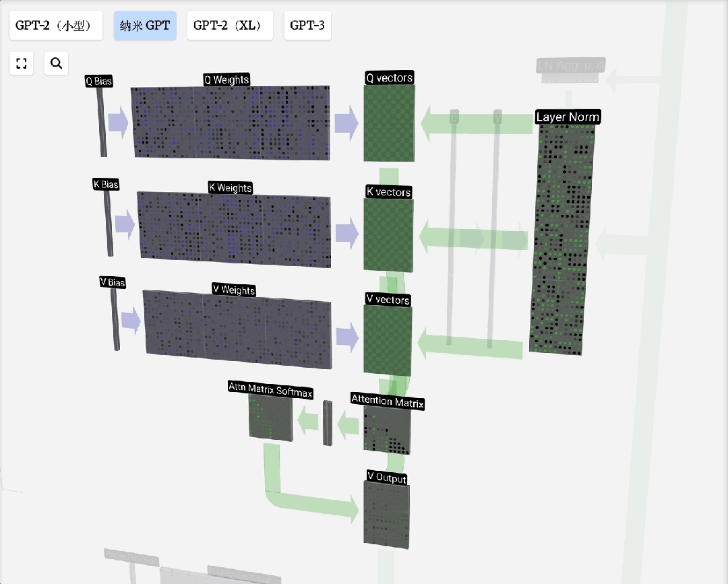
Task: Toggle fullscreen view icon
Action: tap(22, 63)
